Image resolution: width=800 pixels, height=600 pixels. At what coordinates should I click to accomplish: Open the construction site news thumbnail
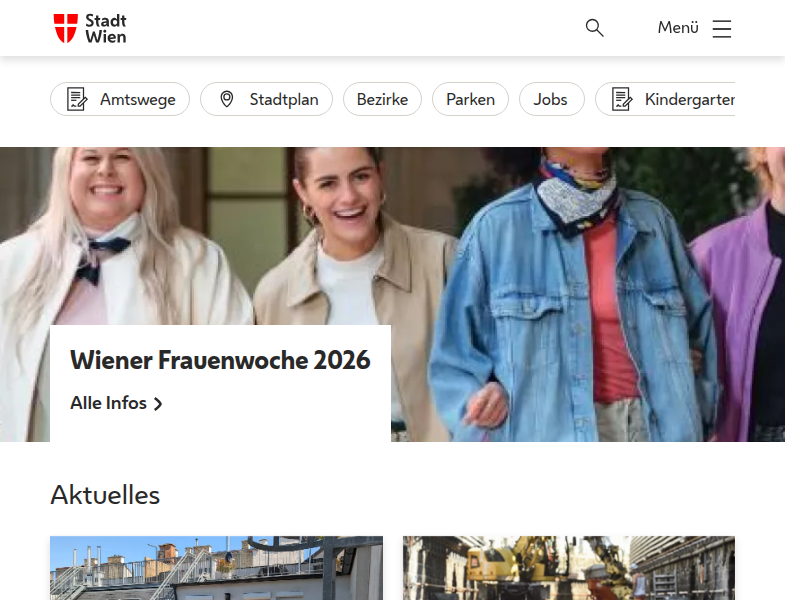point(568,568)
